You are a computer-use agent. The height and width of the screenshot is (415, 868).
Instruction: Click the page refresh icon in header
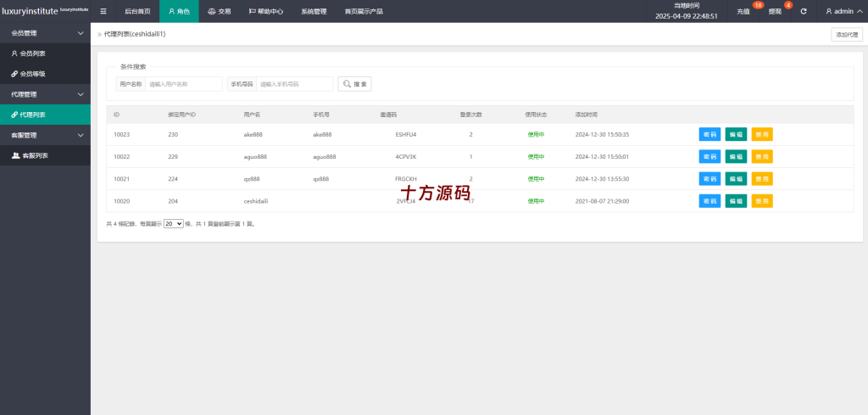coord(804,11)
